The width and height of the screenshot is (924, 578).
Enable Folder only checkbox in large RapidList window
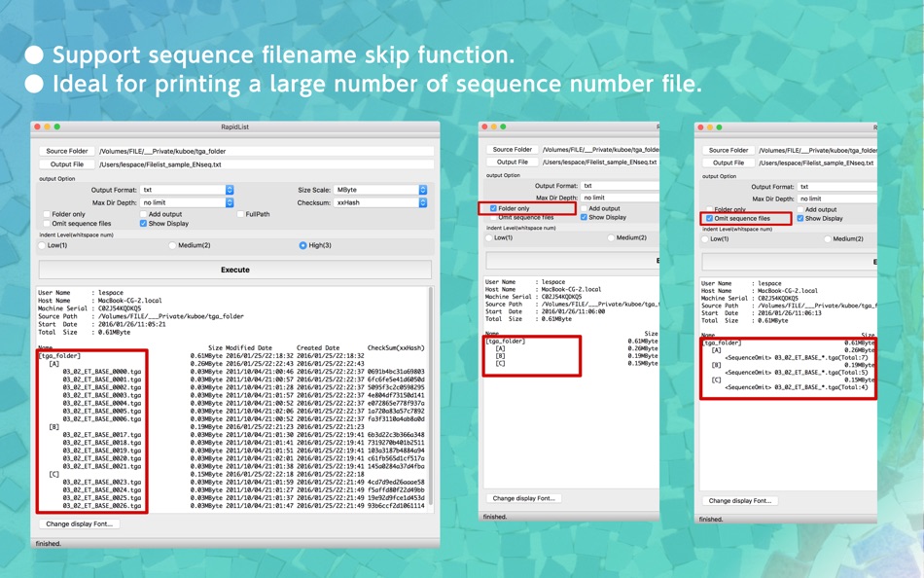(x=47, y=214)
